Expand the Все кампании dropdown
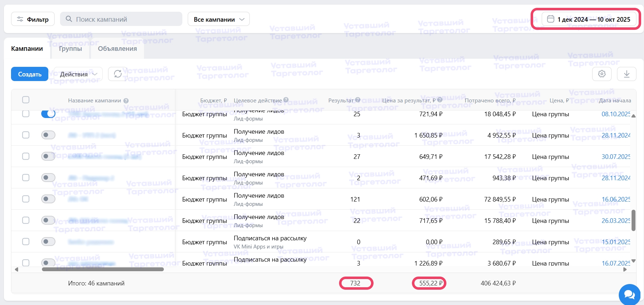 pyautogui.click(x=219, y=19)
